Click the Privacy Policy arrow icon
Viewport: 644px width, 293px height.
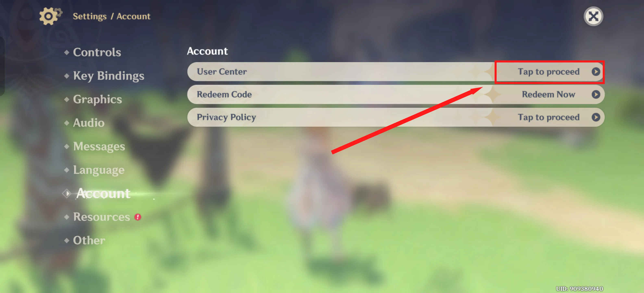pyautogui.click(x=596, y=117)
